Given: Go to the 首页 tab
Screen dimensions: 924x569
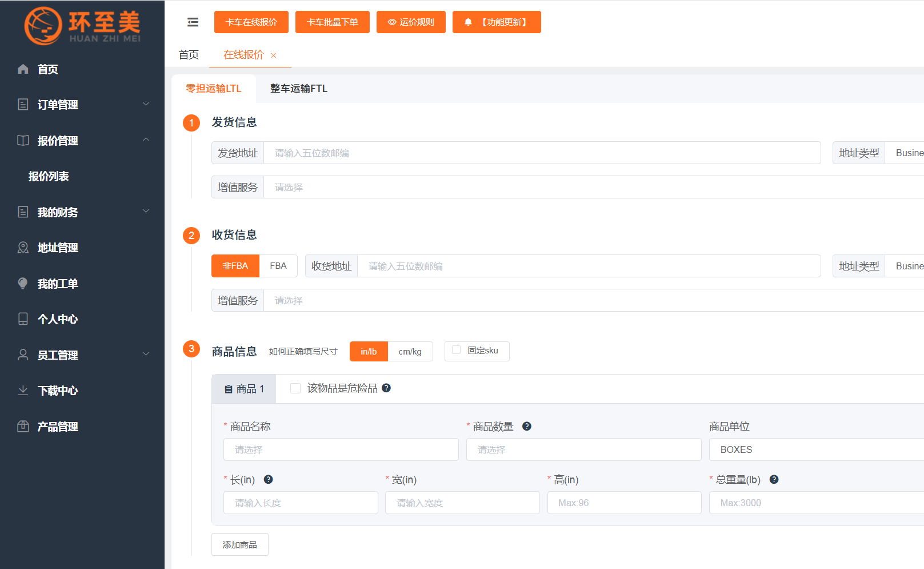Looking at the screenshot, I should coord(189,55).
